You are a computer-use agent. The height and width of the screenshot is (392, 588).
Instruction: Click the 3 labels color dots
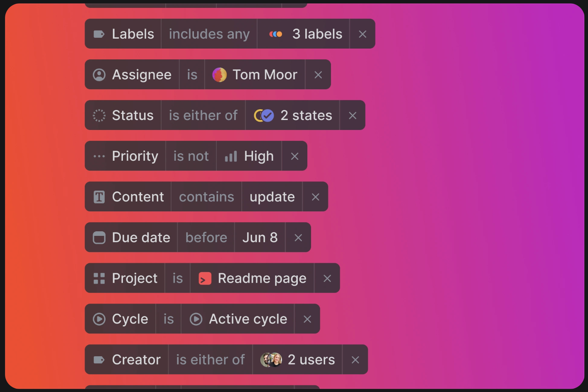[276, 34]
